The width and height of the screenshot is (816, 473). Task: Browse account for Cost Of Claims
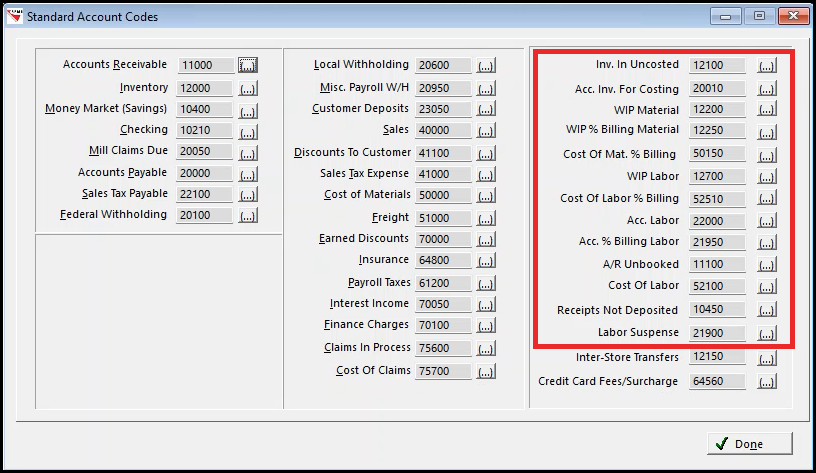pyautogui.click(x=486, y=372)
